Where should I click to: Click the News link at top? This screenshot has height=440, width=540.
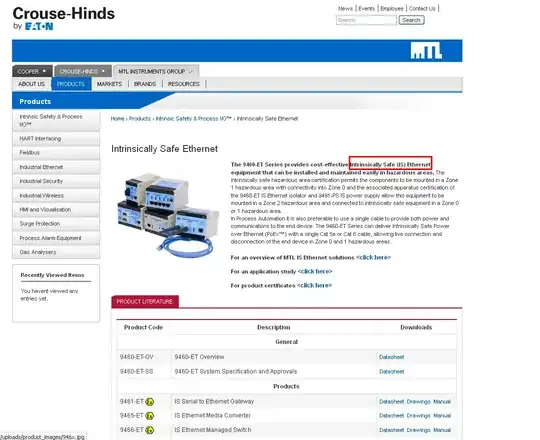(345, 8)
